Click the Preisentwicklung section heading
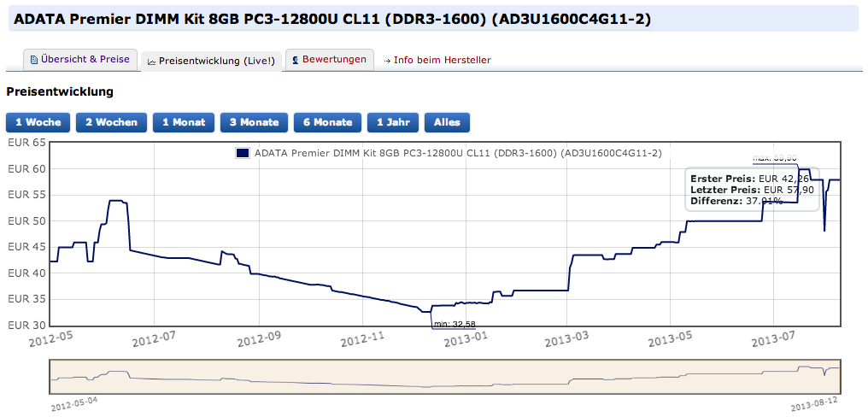Image resolution: width=868 pixels, height=417 pixels. [60, 92]
